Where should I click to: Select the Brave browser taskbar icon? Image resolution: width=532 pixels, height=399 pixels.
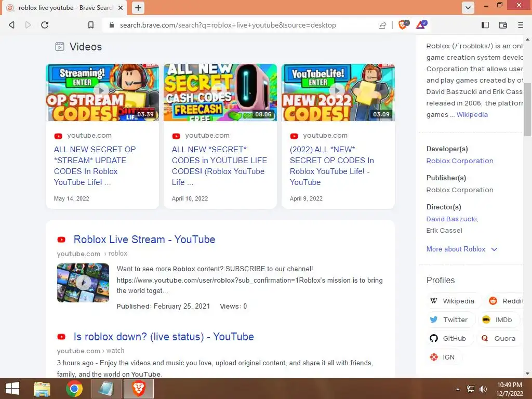[x=139, y=389]
